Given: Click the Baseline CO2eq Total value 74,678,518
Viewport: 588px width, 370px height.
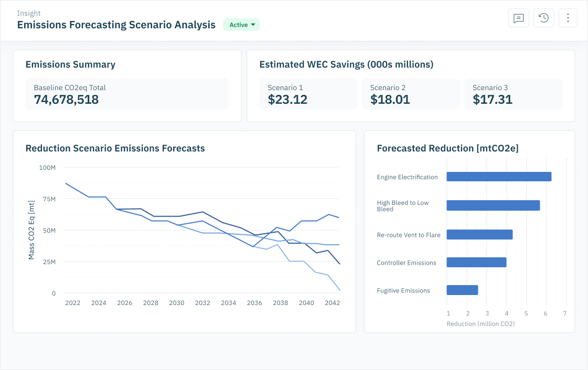Looking at the screenshot, I should 67,100.
